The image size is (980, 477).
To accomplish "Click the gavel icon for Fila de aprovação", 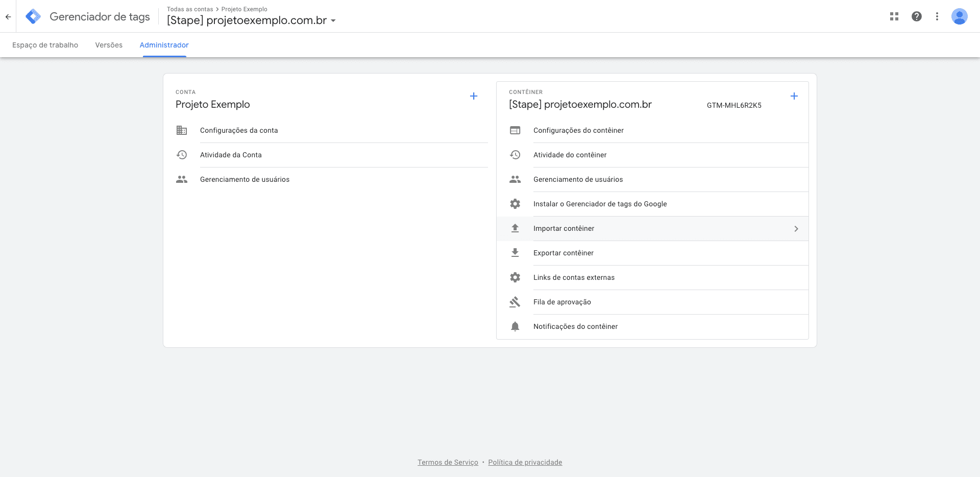I will tap(515, 302).
